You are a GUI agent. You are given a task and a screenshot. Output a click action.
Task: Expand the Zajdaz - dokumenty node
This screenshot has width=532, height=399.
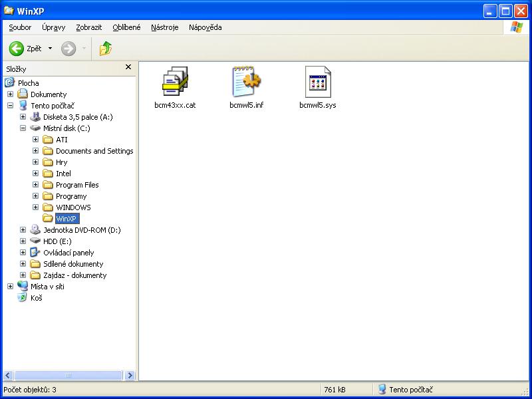(x=23, y=275)
